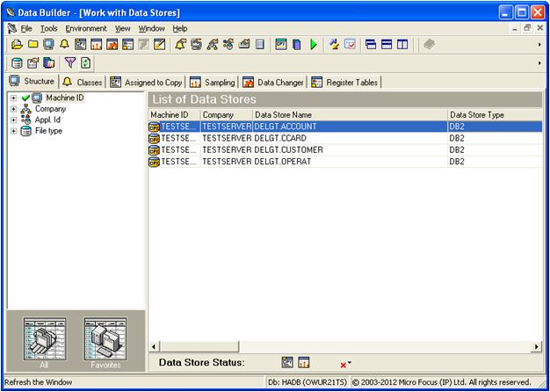Sort by the Data Store Type column header
Image resolution: width=550 pixels, height=392 pixels.
pos(496,115)
